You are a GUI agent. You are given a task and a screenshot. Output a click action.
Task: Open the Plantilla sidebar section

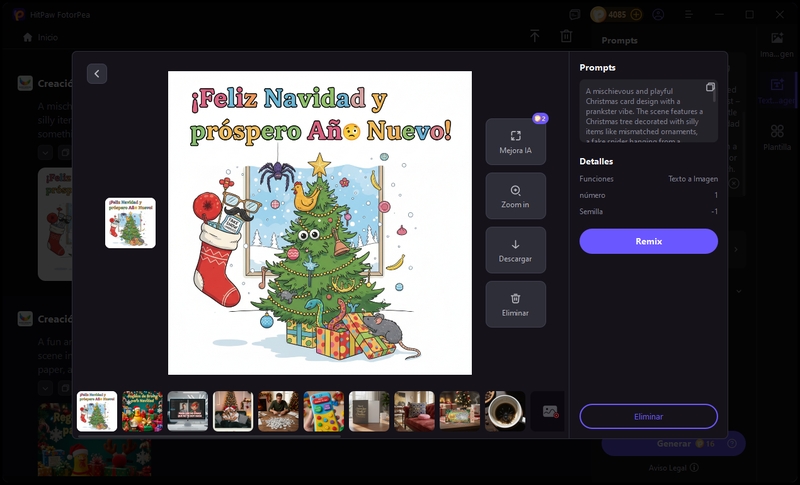click(x=776, y=137)
